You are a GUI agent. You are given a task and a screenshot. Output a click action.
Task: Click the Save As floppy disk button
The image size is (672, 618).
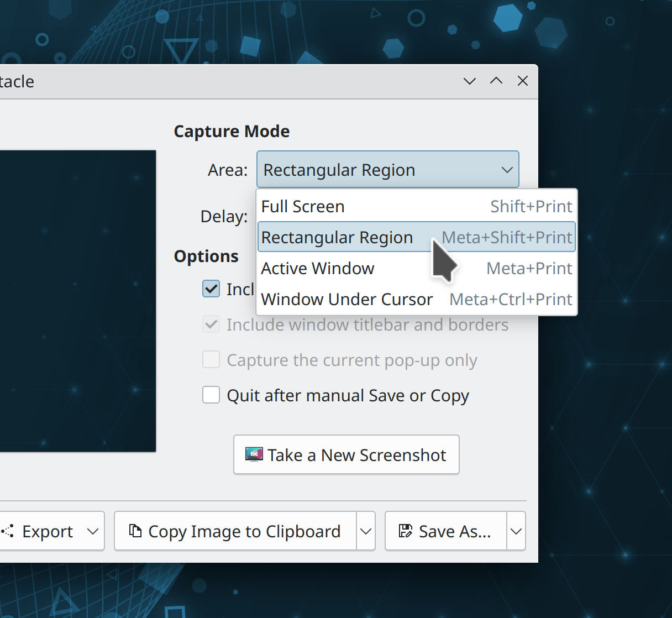tap(445, 531)
